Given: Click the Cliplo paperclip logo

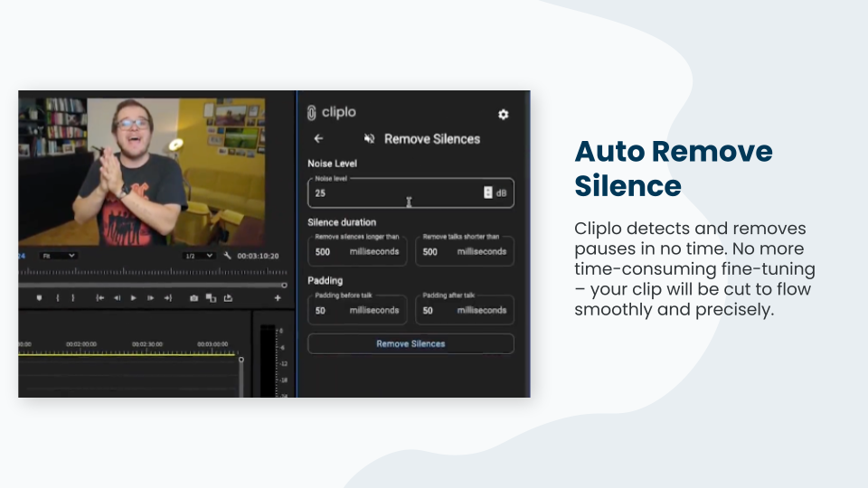Looking at the screenshot, I should (312, 113).
